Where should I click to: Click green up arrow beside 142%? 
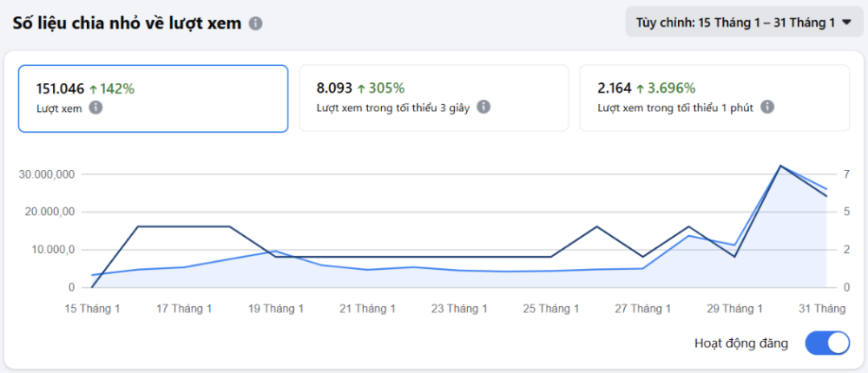pos(94,88)
